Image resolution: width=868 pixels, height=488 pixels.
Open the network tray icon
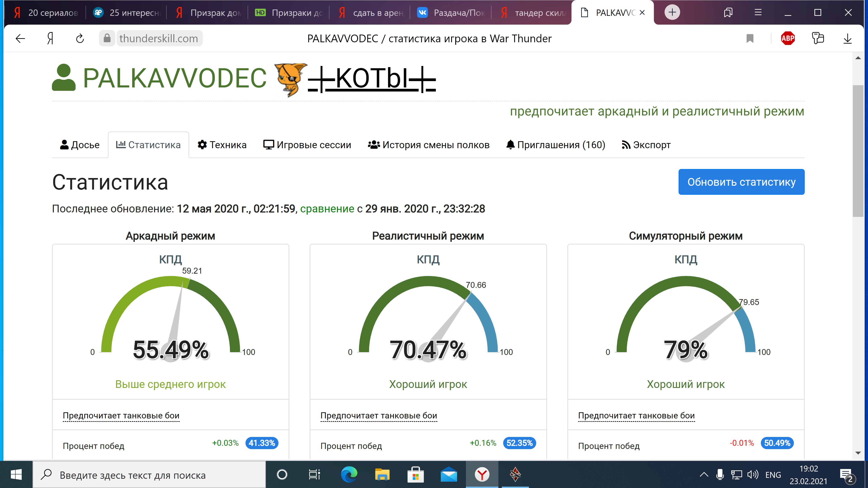tap(736, 475)
